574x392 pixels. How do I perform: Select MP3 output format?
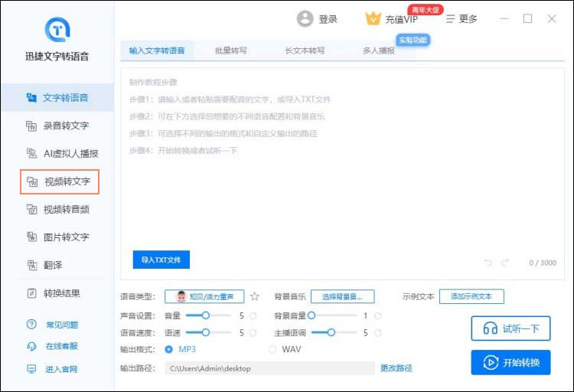point(169,350)
